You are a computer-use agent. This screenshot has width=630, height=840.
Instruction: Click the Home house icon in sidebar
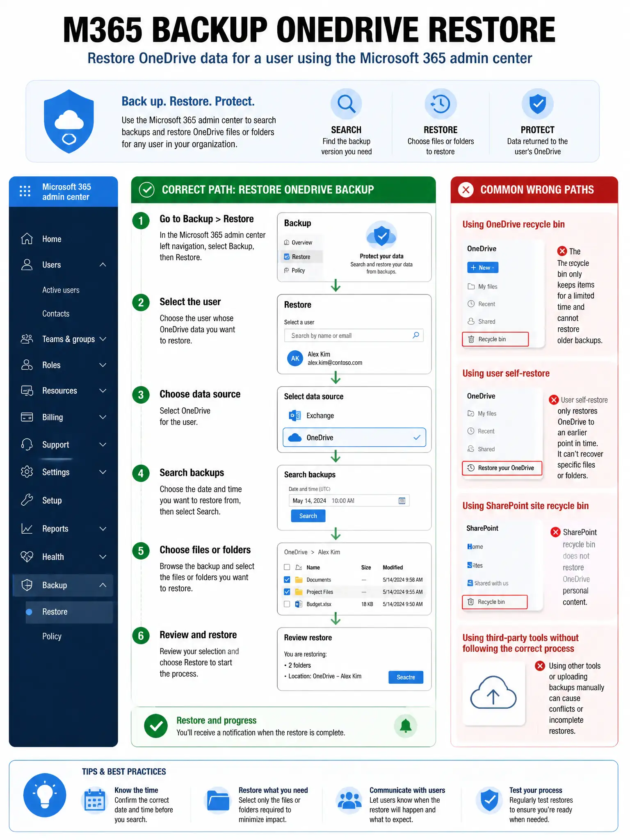(27, 239)
